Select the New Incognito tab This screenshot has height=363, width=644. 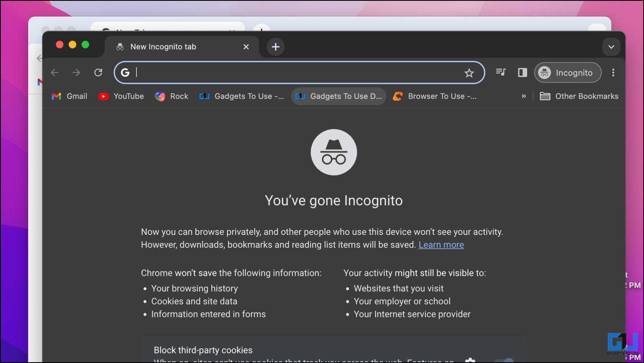(x=182, y=47)
